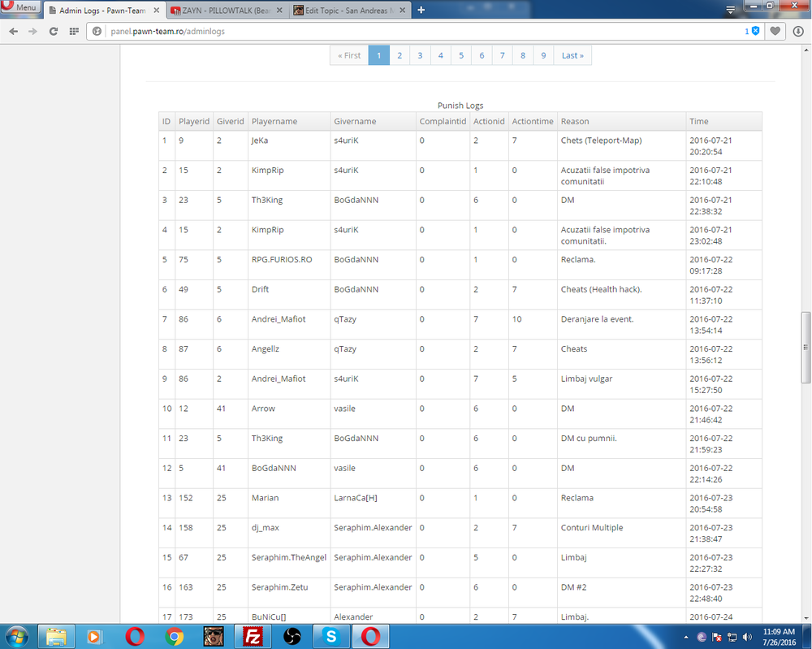Select pagination page 4
This screenshot has height=649, width=812.
pos(441,55)
